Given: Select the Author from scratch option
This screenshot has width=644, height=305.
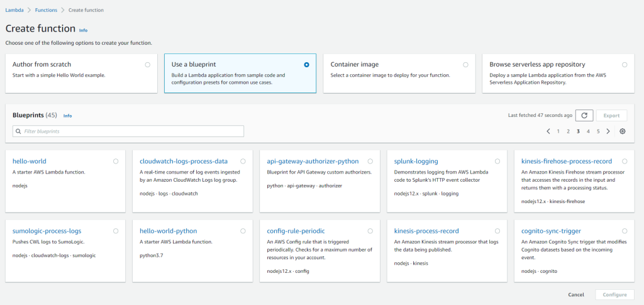Looking at the screenshot, I should click(x=147, y=64).
